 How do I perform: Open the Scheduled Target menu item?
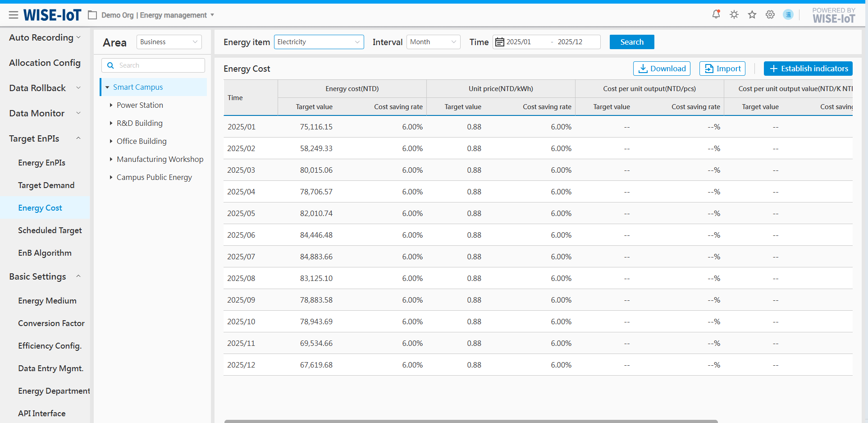(x=50, y=230)
